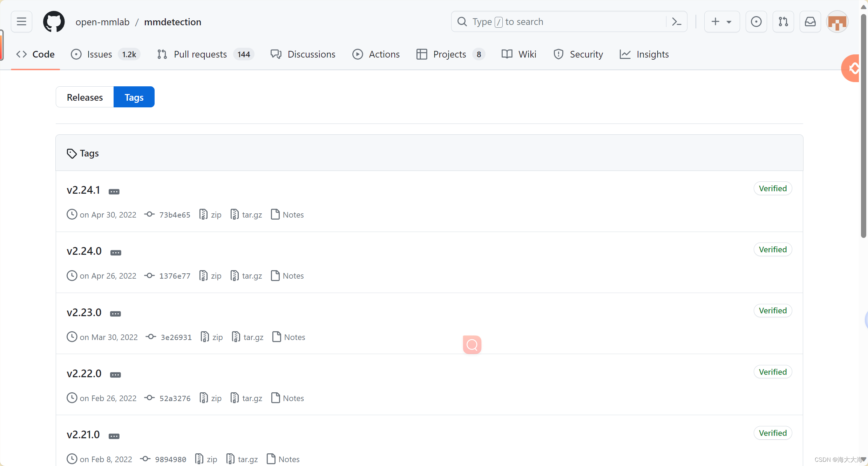Switch to the Releases view
Viewport: 868px width, 466px height.
tap(85, 97)
